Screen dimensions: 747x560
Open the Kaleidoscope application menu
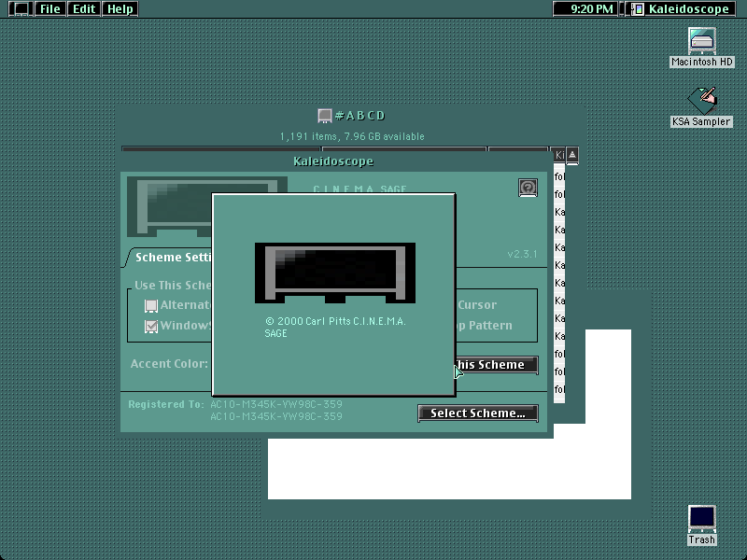[681, 8]
